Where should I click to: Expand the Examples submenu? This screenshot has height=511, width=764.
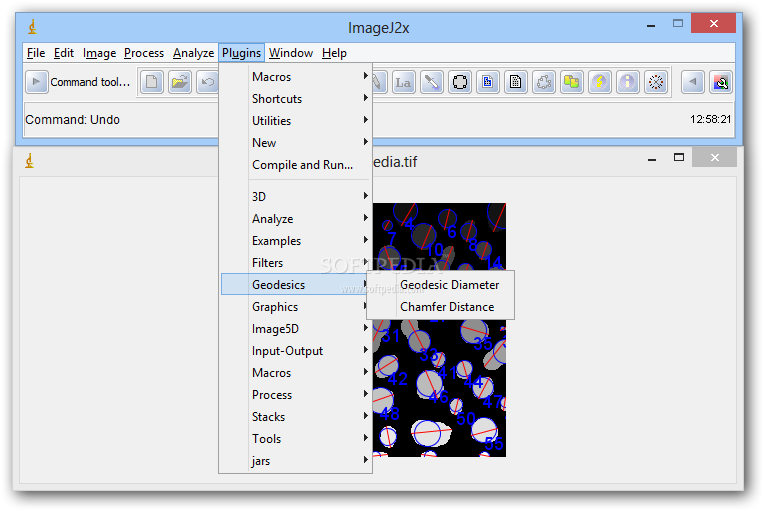[296, 241]
